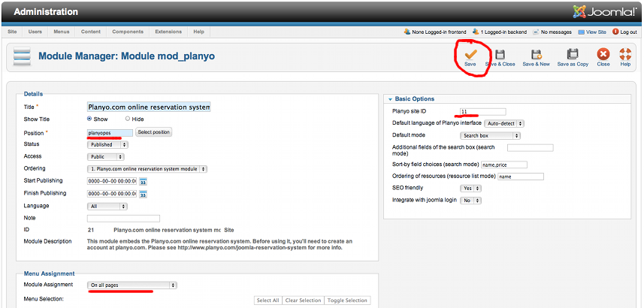Open the SEO friendly Yes dropdown
Image resolution: width=644 pixels, height=308 pixels.
tap(470, 189)
